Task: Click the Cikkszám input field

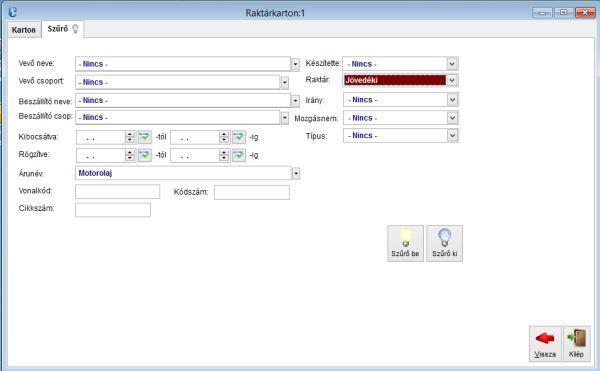Action: [x=113, y=210]
